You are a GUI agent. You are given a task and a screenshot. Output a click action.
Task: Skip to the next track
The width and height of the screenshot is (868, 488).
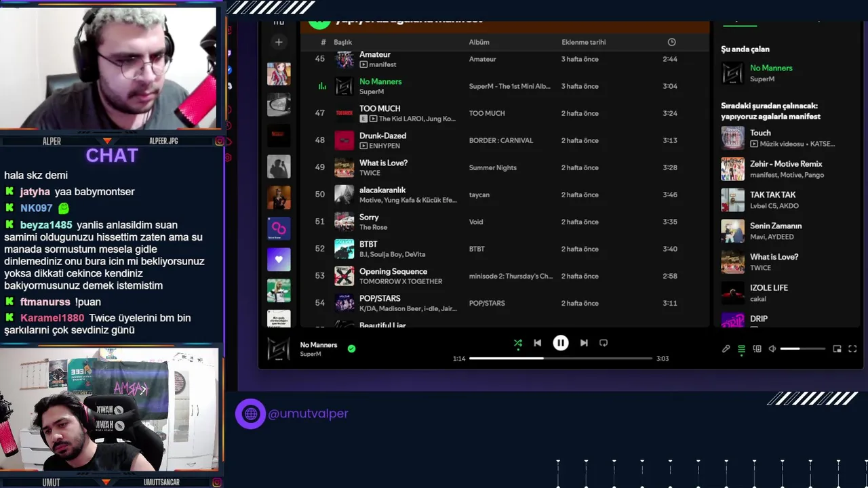click(584, 343)
